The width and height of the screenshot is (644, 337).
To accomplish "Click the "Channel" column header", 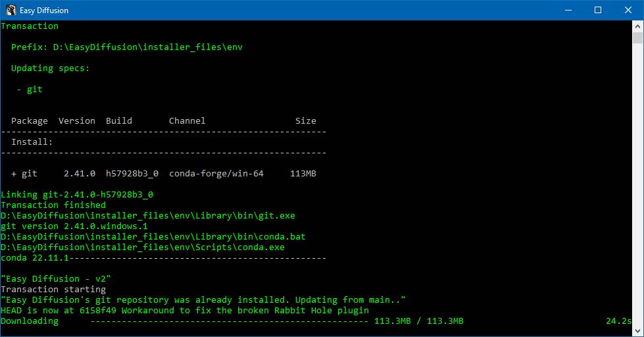I will point(187,121).
